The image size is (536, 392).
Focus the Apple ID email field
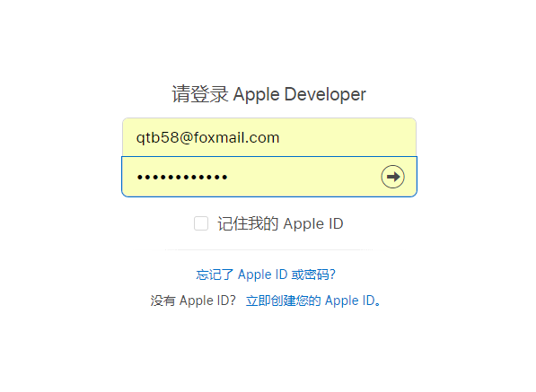269,137
